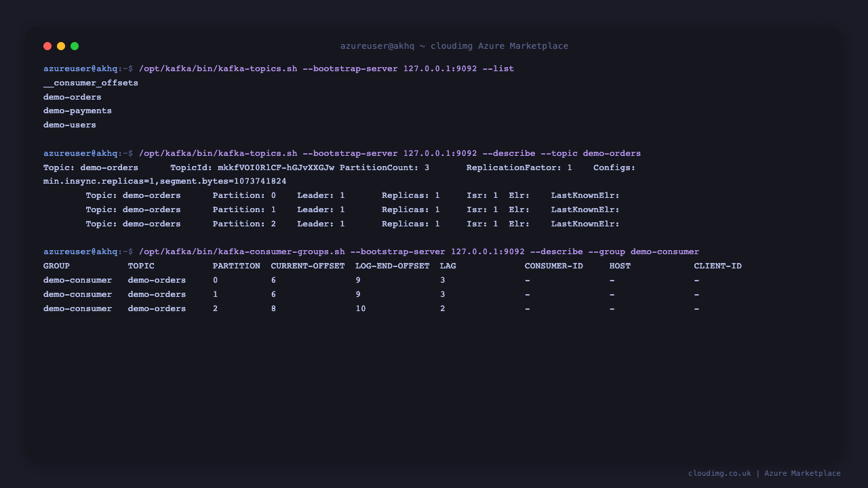Click the HOST column header
This screenshot has width=868, height=488.
pyautogui.click(x=620, y=266)
